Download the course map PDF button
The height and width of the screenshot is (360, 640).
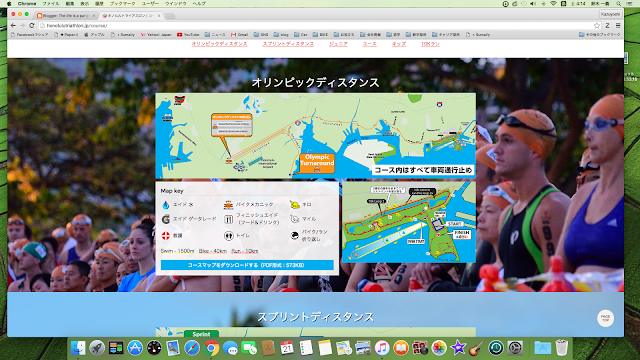coord(247,265)
